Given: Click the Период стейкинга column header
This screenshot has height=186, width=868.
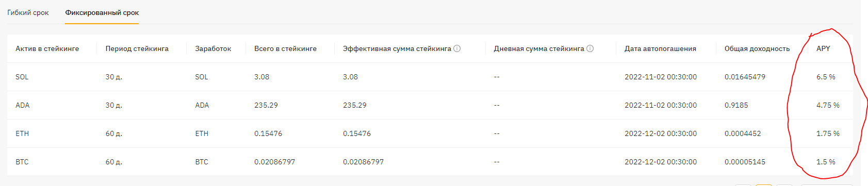Looking at the screenshot, I should tap(137, 48).
